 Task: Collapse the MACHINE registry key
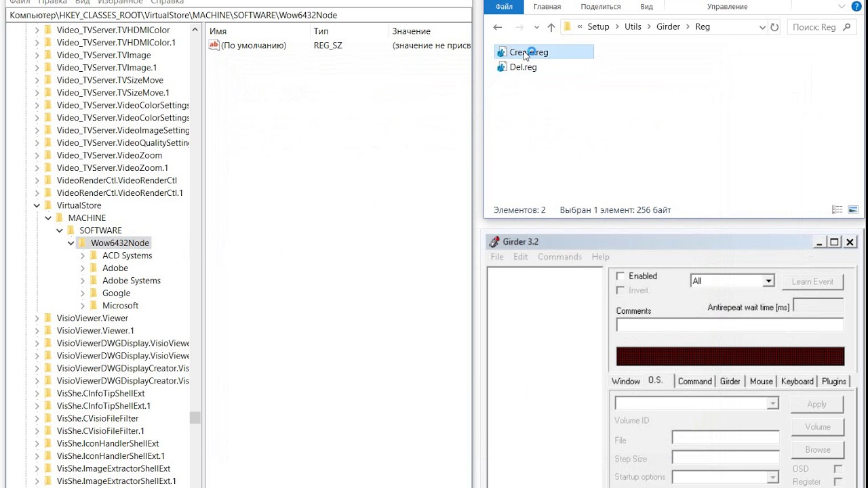point(48,218)
